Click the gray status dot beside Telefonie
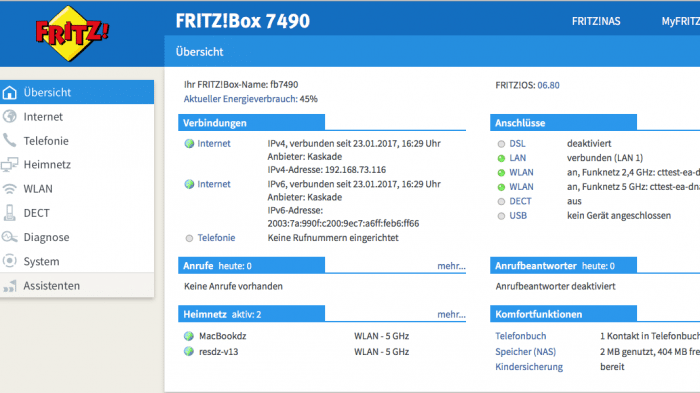The height and width of the screenshot is (393, 700). (189, 238)
